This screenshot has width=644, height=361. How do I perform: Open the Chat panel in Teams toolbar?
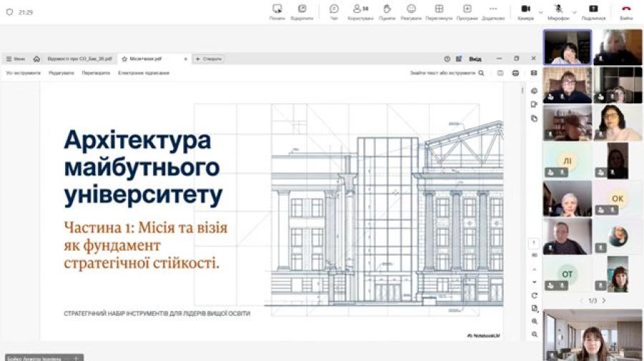[334, 12]
